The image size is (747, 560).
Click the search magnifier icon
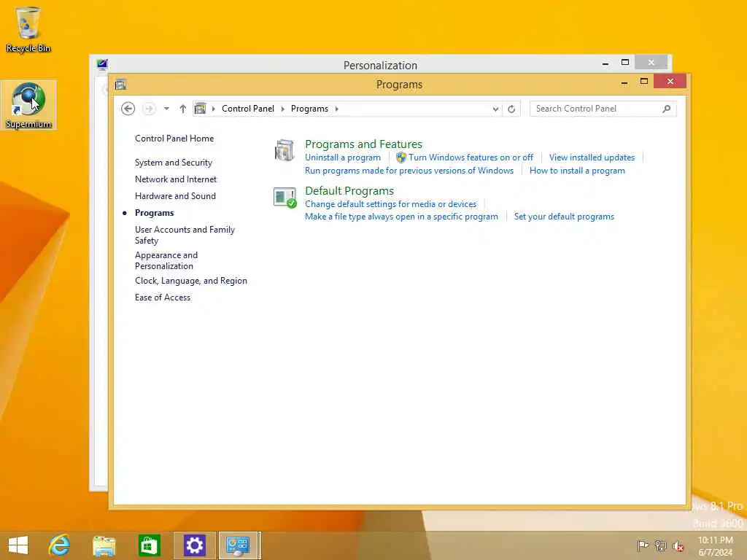[667, 109]
